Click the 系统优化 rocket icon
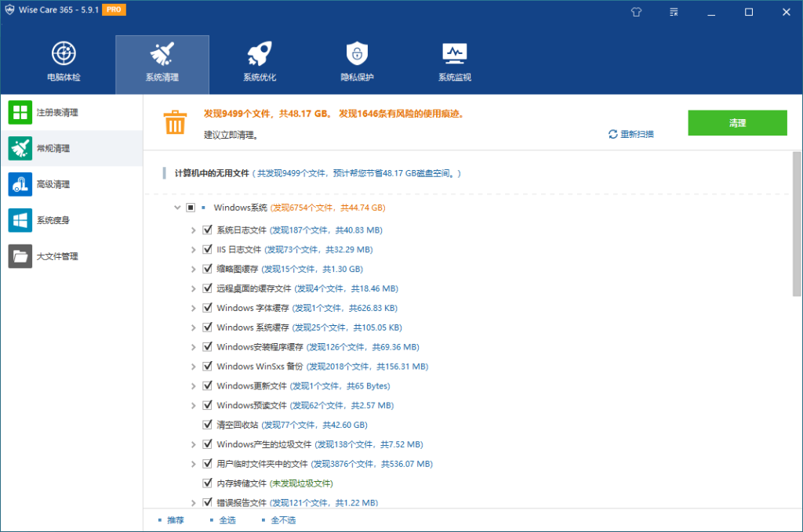This screenshot has width=803, height=532. pyautogui.click(x=259, y=55)
